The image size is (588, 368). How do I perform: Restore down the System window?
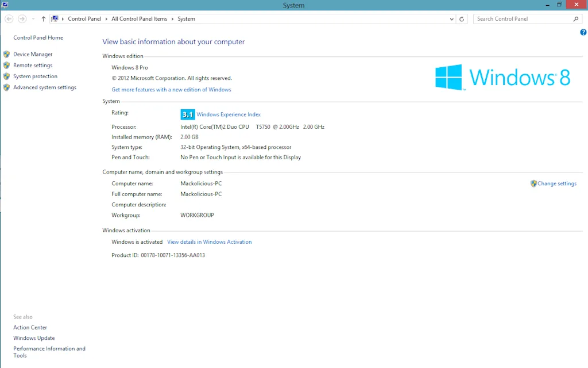point(559,5)
